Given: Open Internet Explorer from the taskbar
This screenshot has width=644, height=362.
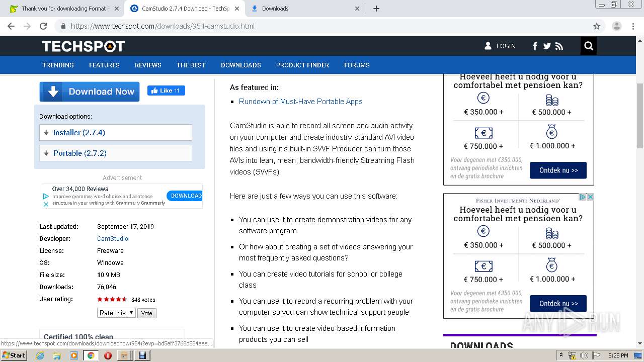Looking at the screenshot, I should [x=40, y=355].
